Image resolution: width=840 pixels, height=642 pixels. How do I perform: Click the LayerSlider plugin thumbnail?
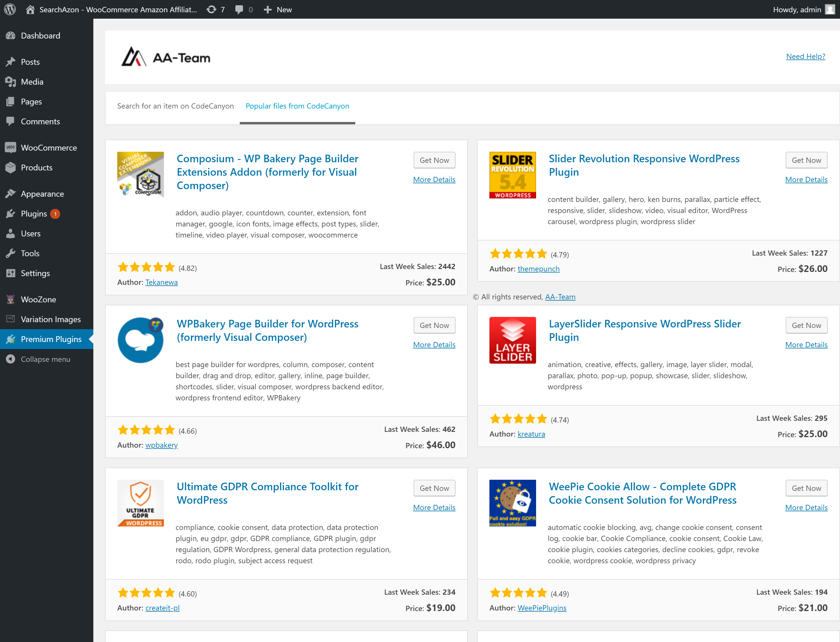(512, 340)
